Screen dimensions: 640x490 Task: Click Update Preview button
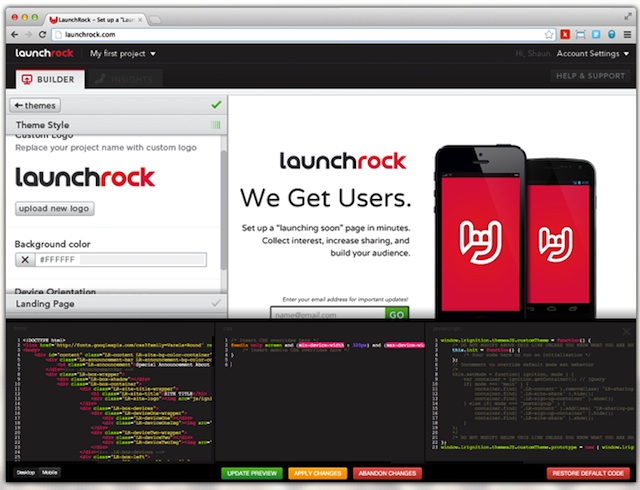[x=252, y=473]
